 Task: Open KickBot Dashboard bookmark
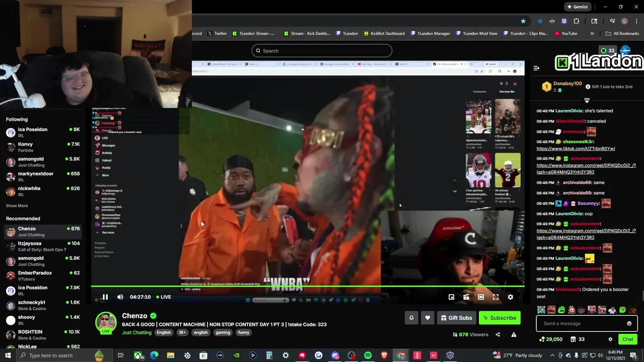pyautogui.click(x=383, y=34)
